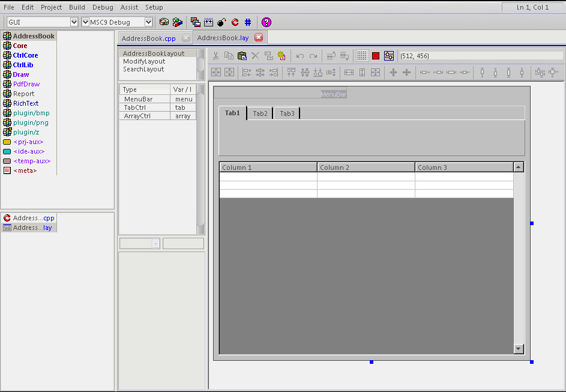
Task: Close the AddressBook.lay tab
Action: [x=259, y=38]
